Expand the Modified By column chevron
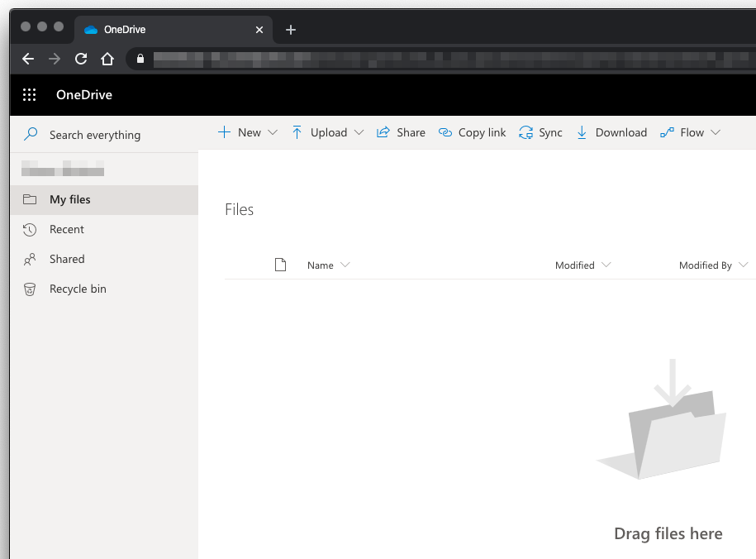 point(743,265)
